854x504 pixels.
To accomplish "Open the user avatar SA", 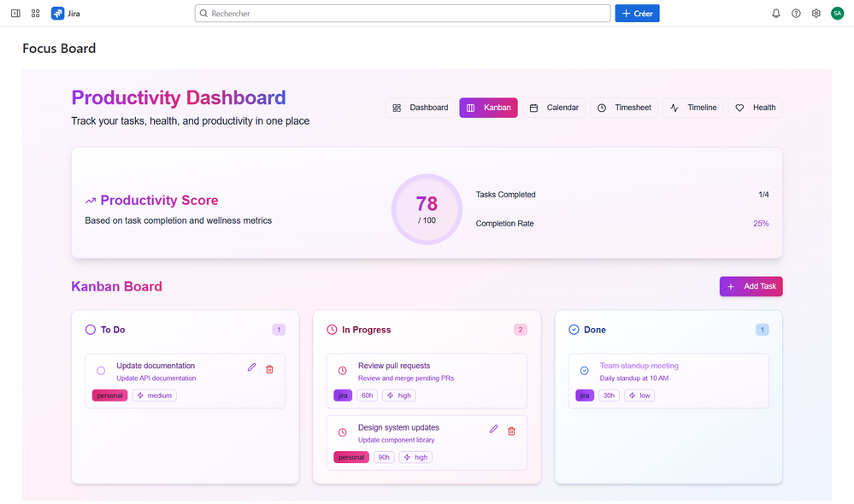I will tap(837, 13).
